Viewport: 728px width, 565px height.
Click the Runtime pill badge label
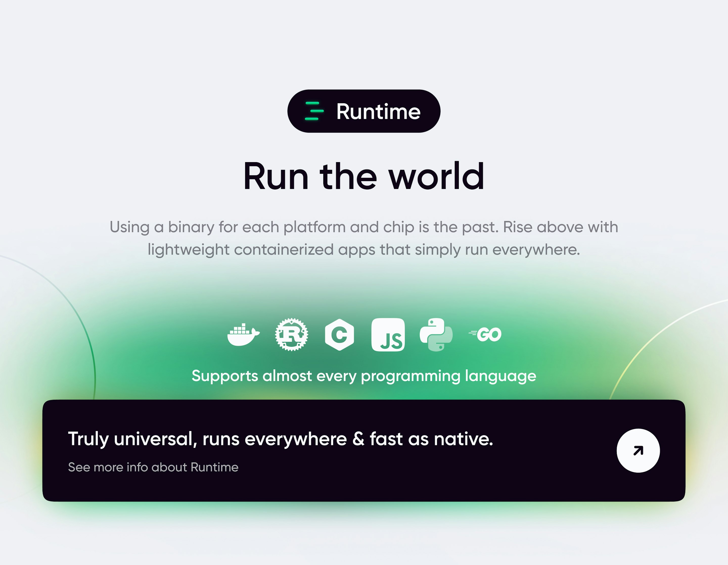coord(364,111)
